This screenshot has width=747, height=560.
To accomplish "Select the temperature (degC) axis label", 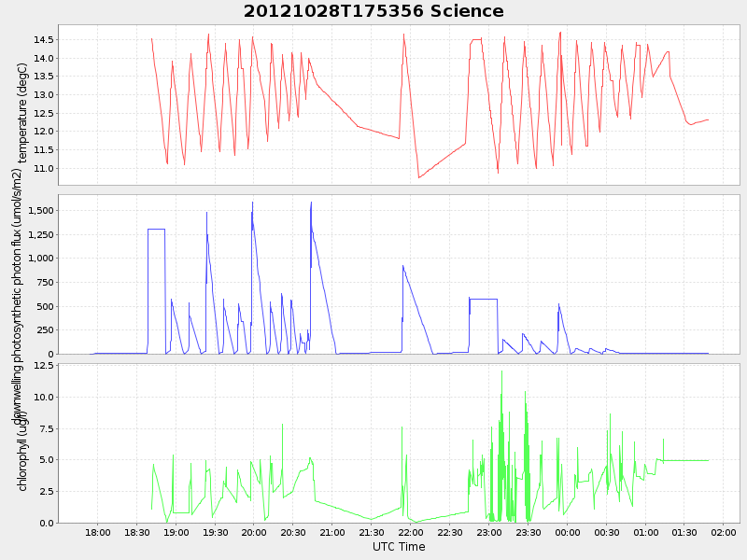I will click(23, 112).
